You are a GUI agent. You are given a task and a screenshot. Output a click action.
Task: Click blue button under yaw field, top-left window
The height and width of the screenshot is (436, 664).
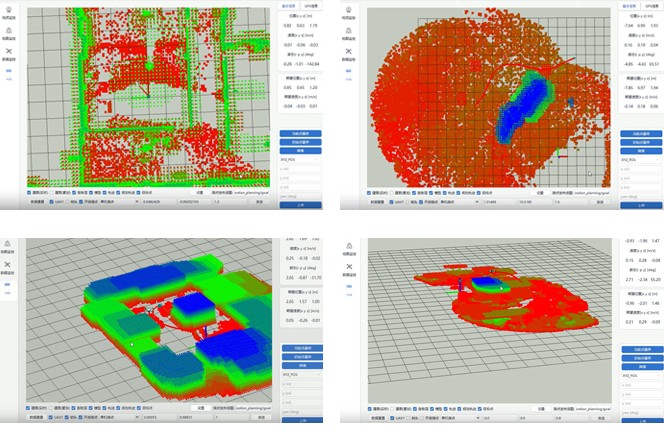[x=300, y=205]
